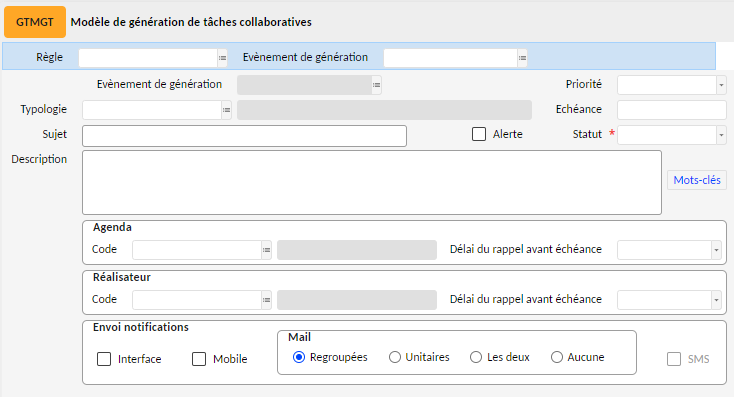Expand the Priorité dropdown
Viewport: 734px width, 397px height.
[721, 85]
